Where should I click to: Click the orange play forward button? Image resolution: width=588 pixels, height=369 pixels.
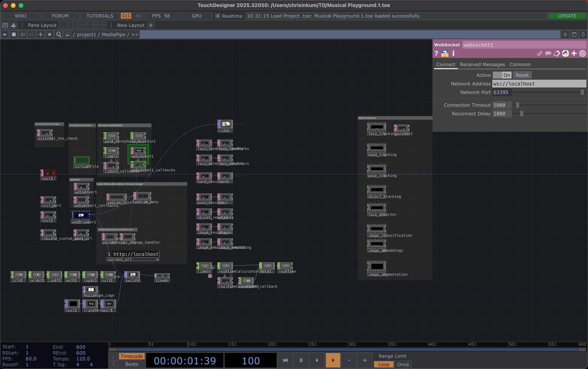[333, 360]
